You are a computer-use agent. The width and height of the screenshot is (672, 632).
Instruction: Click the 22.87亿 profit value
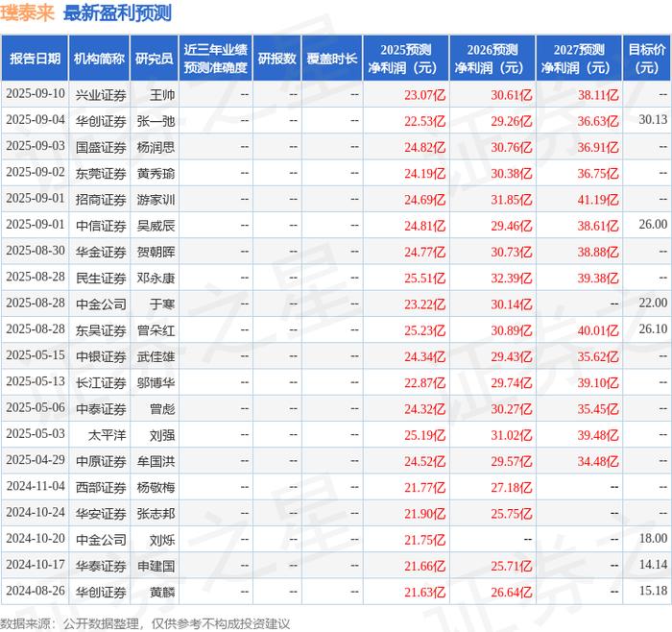click(424, 382)
